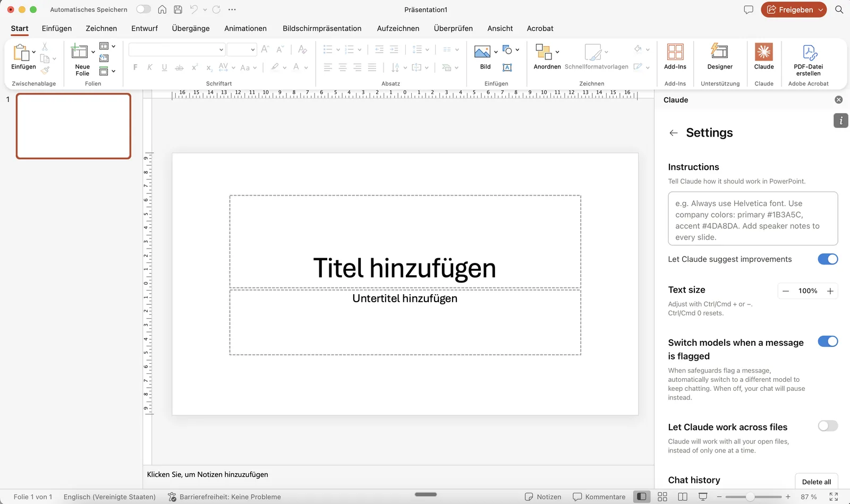Click the Neue Folie icon
Image resolution: width=850 pixels, height=504 pixels.
coord(80,52)
